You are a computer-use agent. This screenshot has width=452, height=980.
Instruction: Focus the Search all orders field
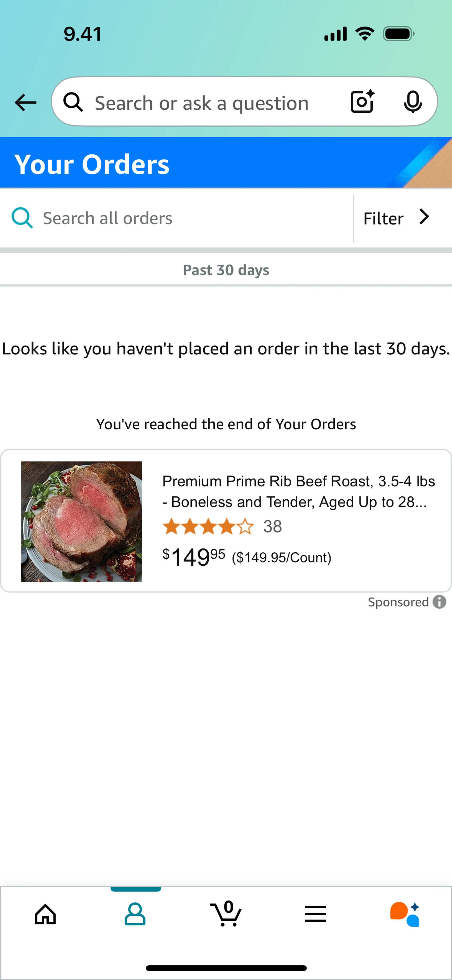tap(177, 218)
